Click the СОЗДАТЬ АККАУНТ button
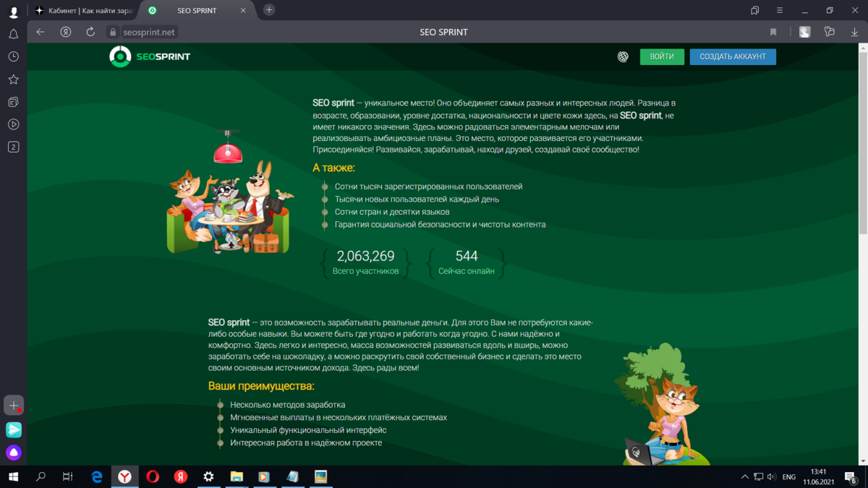 [733, 56]
